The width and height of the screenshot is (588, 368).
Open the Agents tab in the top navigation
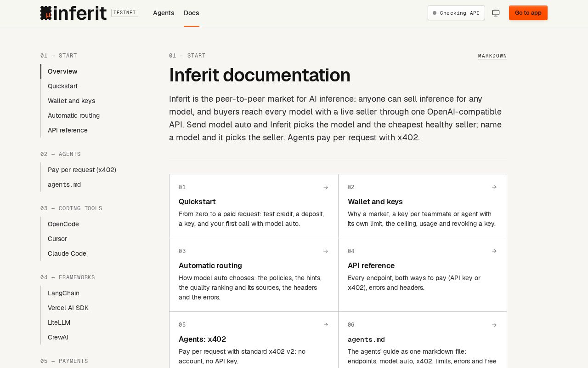pos(164,13)
